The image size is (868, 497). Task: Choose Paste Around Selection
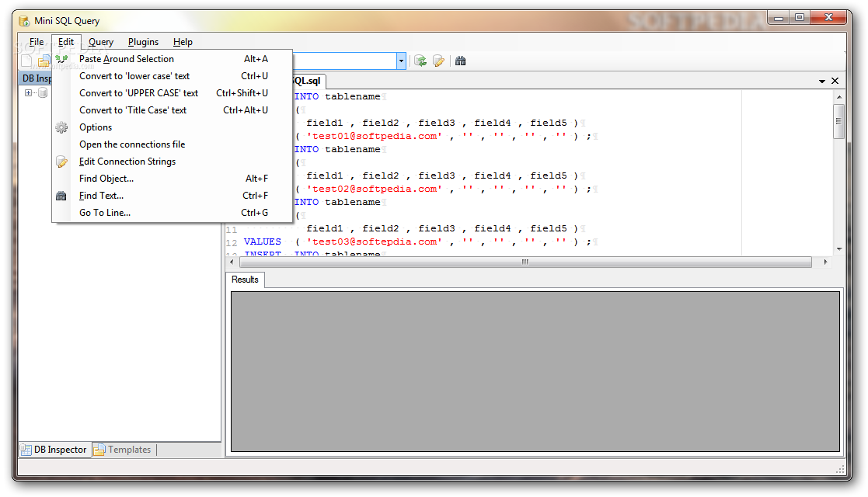(x=173, y=59)
